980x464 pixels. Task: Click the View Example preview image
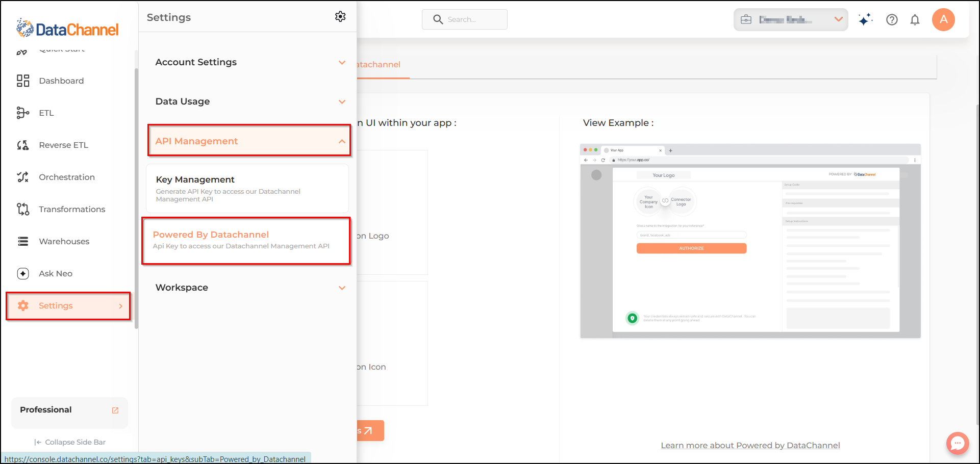click(x=750, y=241)
